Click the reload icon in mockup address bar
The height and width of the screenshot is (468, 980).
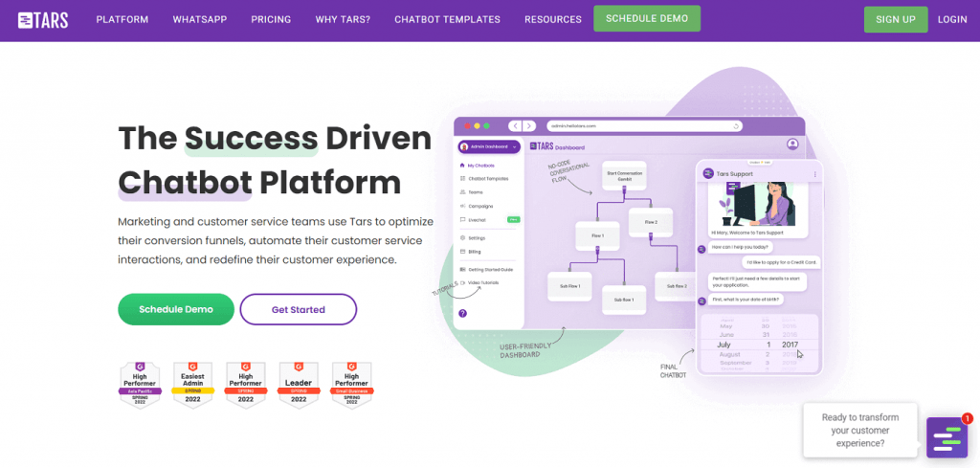coord(736,125)
